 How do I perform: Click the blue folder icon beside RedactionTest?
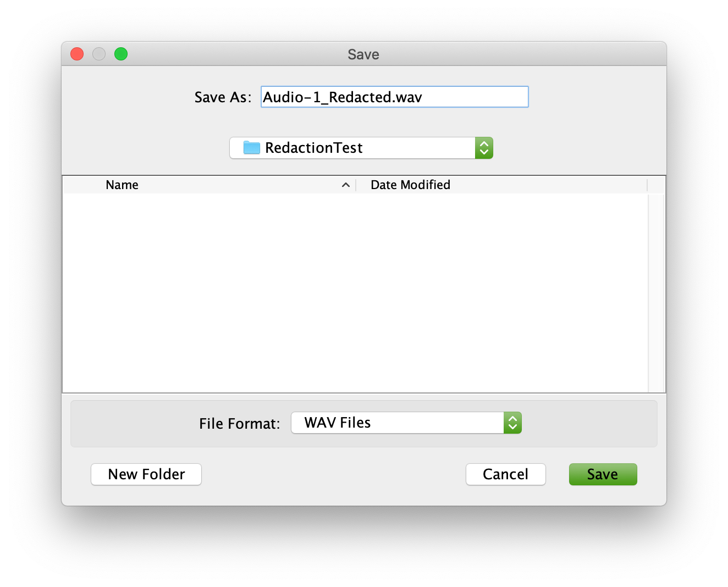click(251, 147)
